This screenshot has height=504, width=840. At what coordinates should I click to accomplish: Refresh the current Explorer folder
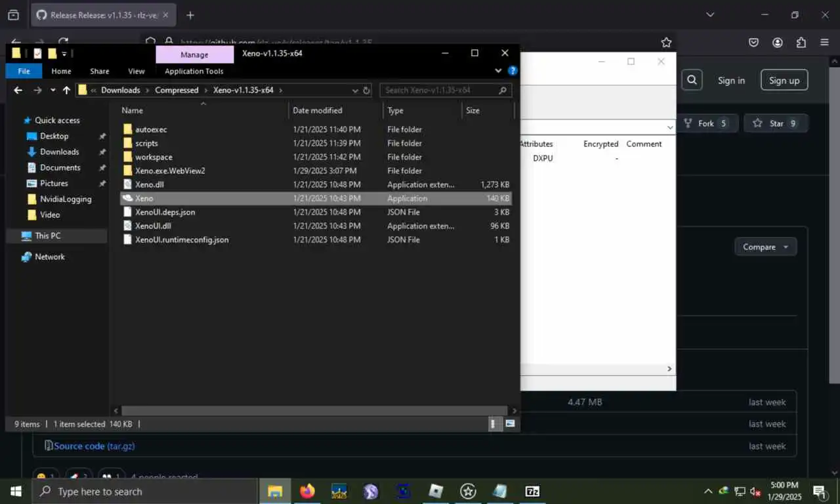367,90
